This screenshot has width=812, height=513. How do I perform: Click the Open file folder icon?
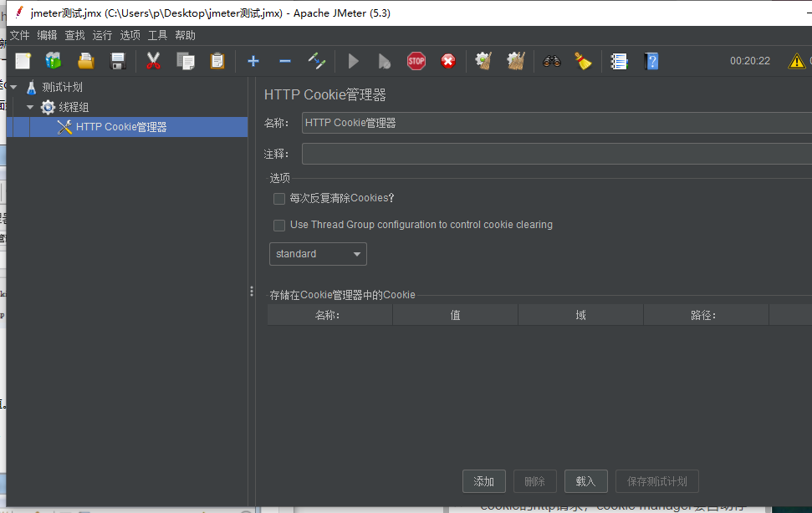[x=86, y=61]
